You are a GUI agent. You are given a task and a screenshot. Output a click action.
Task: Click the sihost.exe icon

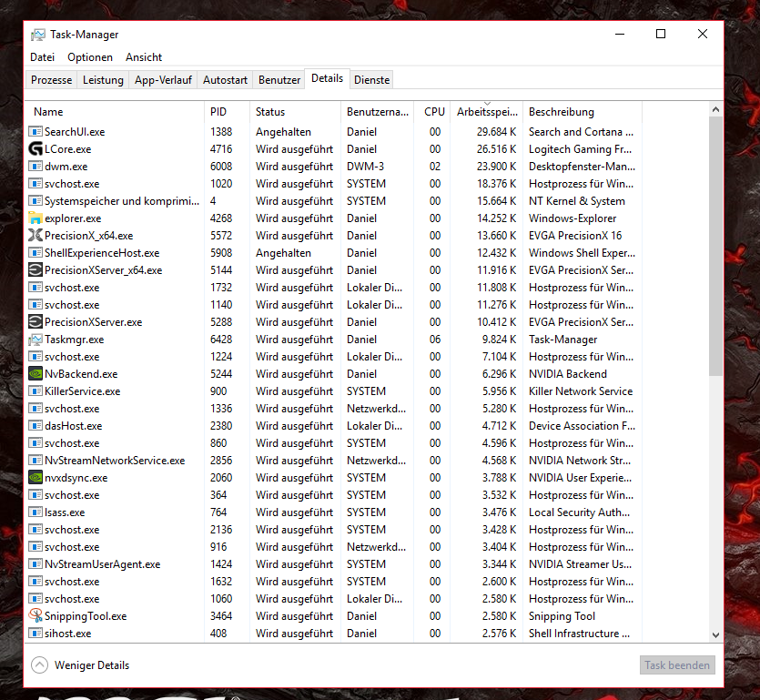tap(35, 634)
